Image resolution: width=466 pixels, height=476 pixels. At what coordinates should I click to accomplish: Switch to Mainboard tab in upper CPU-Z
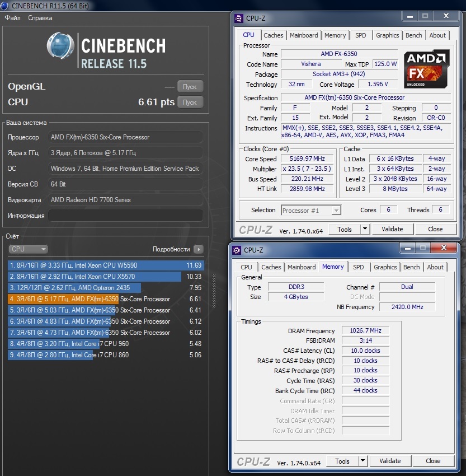(x=304, y=35)
